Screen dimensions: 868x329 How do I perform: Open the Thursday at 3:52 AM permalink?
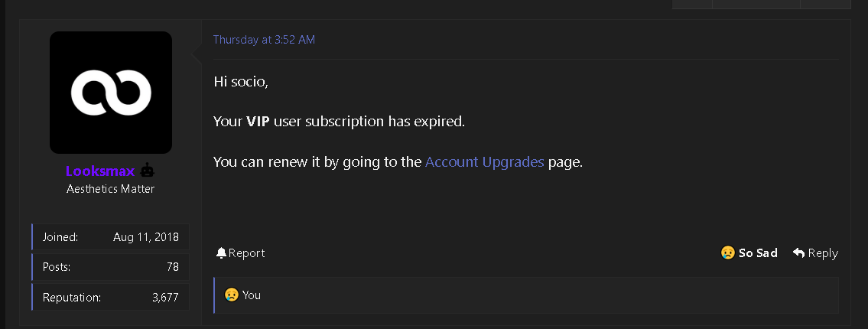point(264,39)
